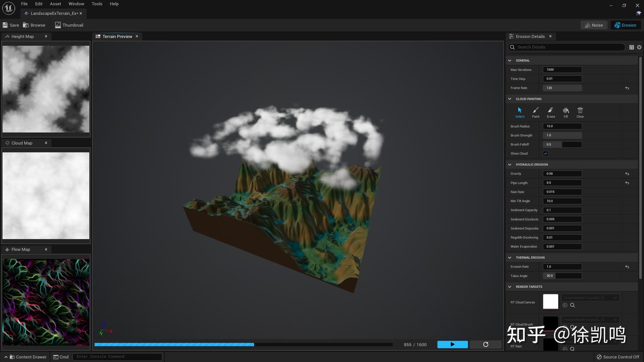Click the console command input field
644x362 pixels.
[117, 357]
